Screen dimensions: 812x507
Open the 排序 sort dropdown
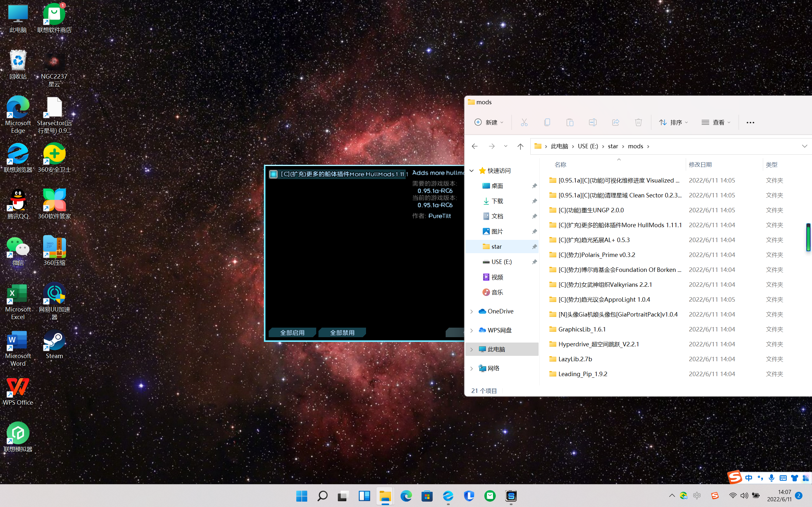(673, 122)
